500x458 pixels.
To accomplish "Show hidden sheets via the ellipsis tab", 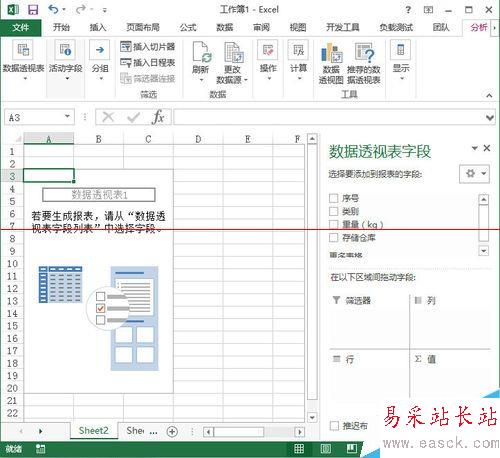I will [x=153, y=432].
